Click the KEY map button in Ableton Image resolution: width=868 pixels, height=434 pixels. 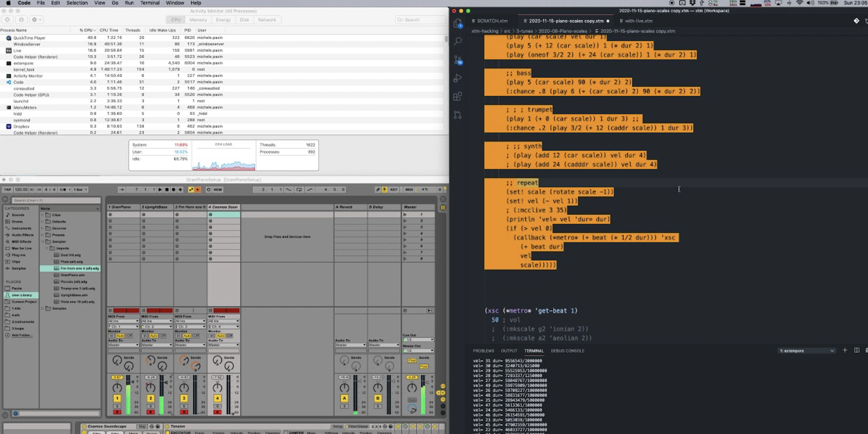coord(394,189)
